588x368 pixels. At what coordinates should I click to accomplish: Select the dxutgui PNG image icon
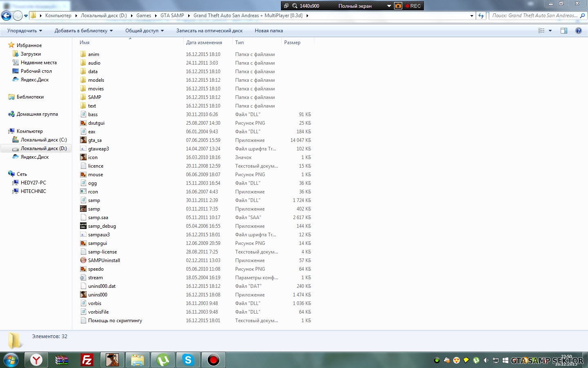coord(83,123)
